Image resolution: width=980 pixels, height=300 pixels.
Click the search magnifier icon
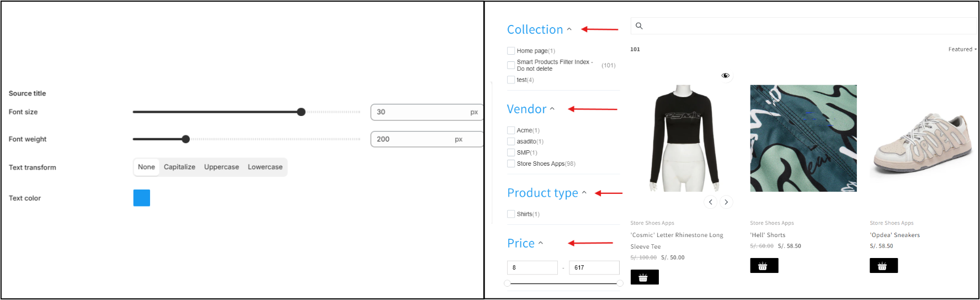639,26
